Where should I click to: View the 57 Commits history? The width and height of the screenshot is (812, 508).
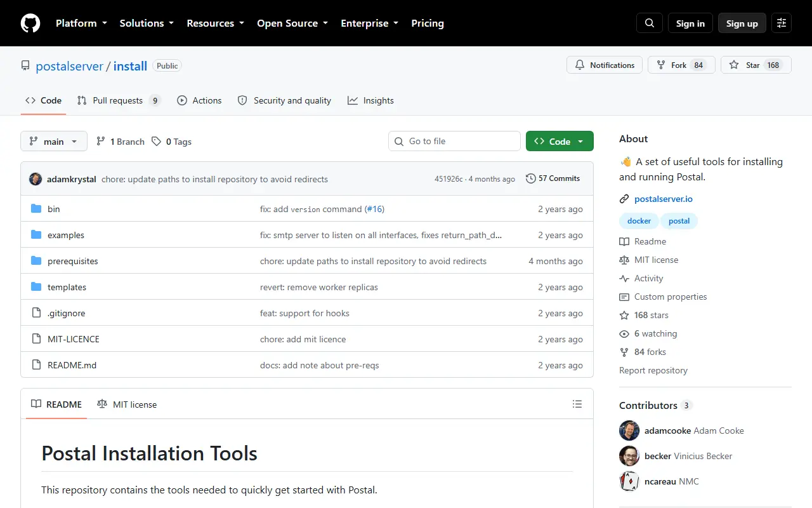click(553, 178)
